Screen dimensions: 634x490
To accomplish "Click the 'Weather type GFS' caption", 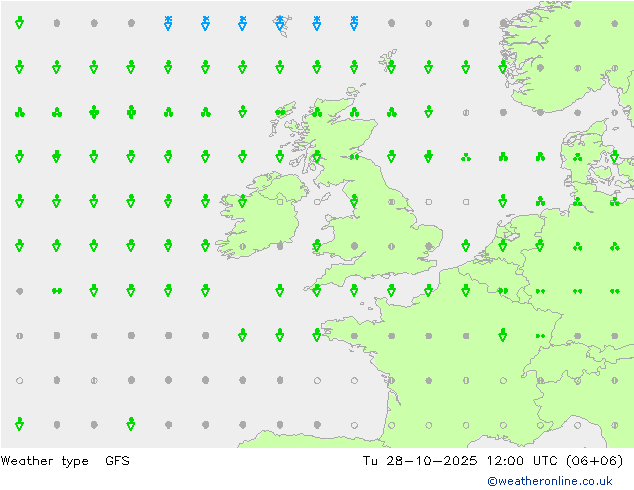I will click(x=65, y=461).
